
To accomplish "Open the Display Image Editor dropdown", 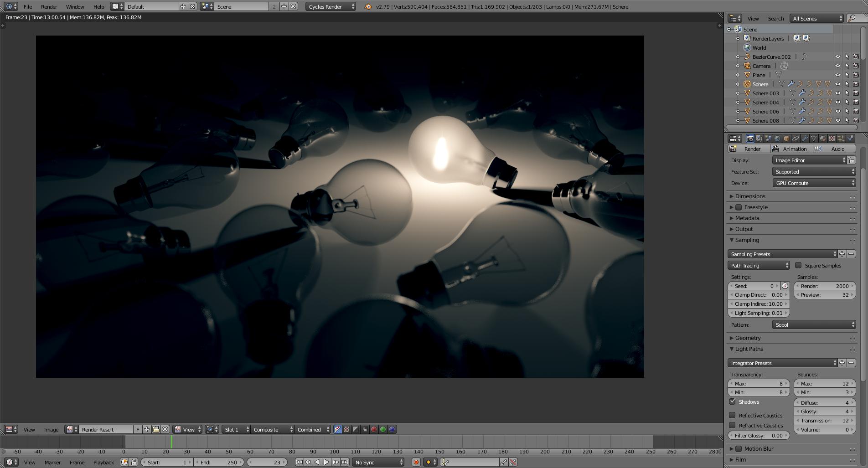I will point(809,160).
